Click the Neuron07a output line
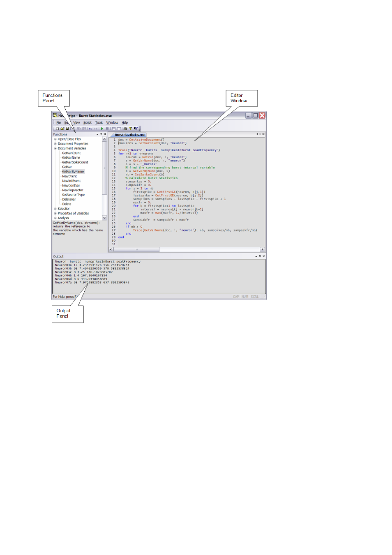392x555 pixels. [92, 282]
